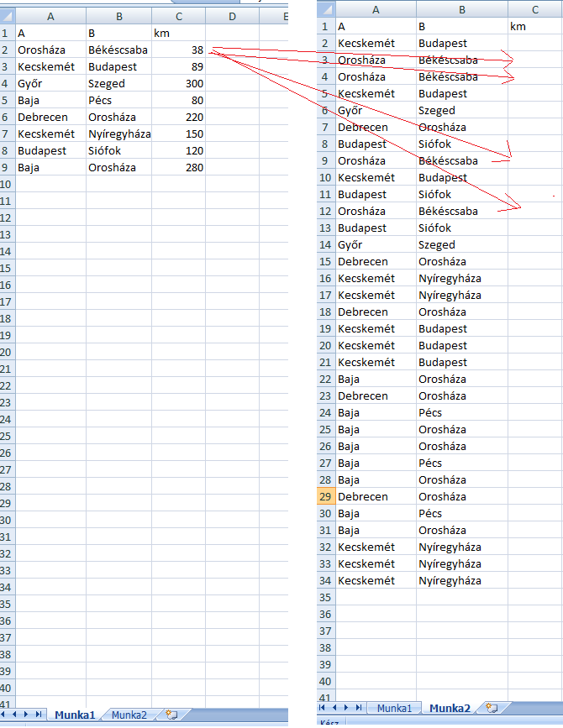Click Pécs in row 24 of right sheet
563x728 pixels.
461,412
